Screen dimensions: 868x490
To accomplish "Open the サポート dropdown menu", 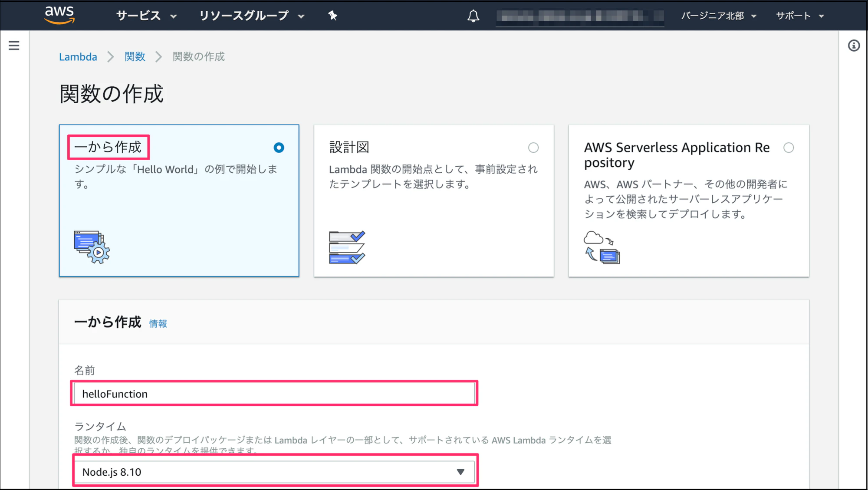I will [x=800, y=16].
